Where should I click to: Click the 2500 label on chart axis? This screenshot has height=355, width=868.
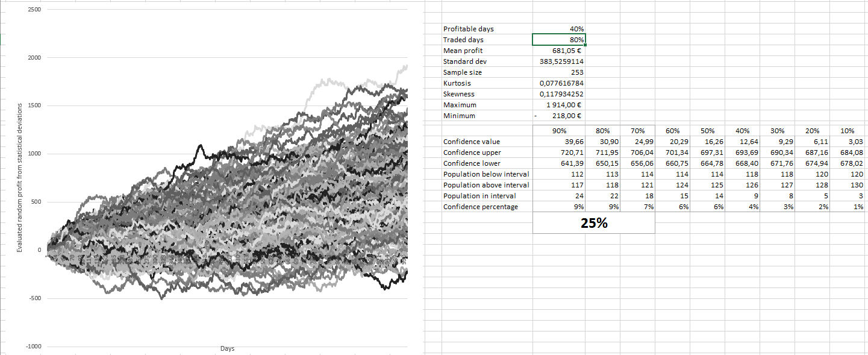pos(34,10)
